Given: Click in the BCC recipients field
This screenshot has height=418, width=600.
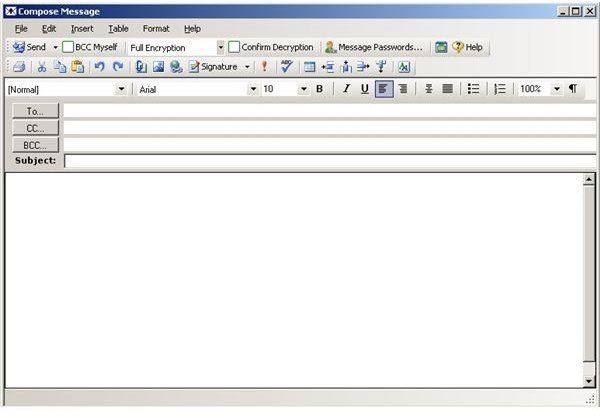Looking at the screenshot, I should (x=330, y=145).
